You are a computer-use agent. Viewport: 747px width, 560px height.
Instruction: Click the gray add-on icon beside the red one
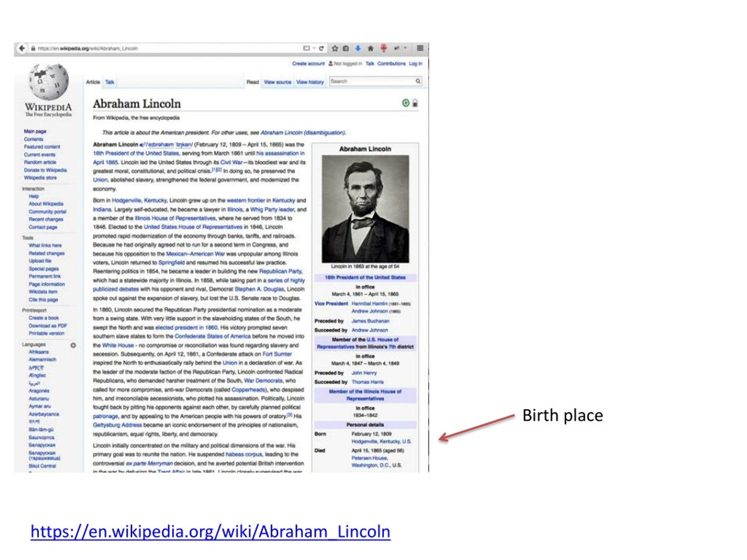coord(397,48)
